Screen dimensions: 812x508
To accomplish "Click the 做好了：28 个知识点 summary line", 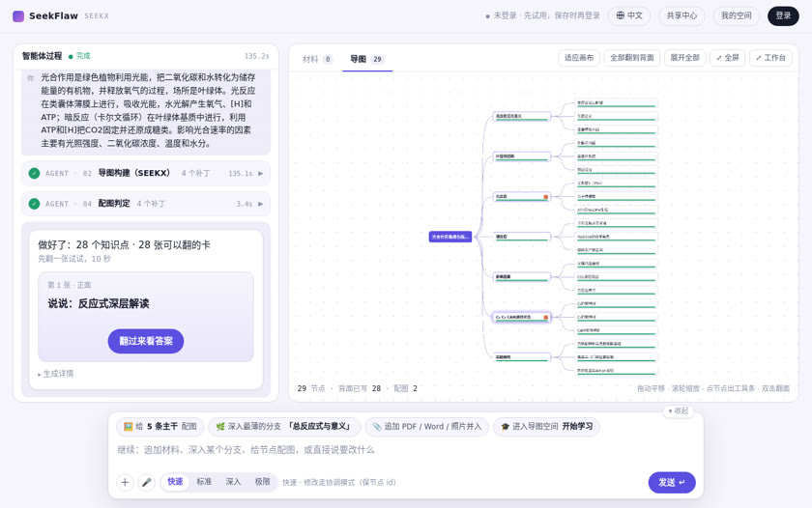I will [125, 244].
